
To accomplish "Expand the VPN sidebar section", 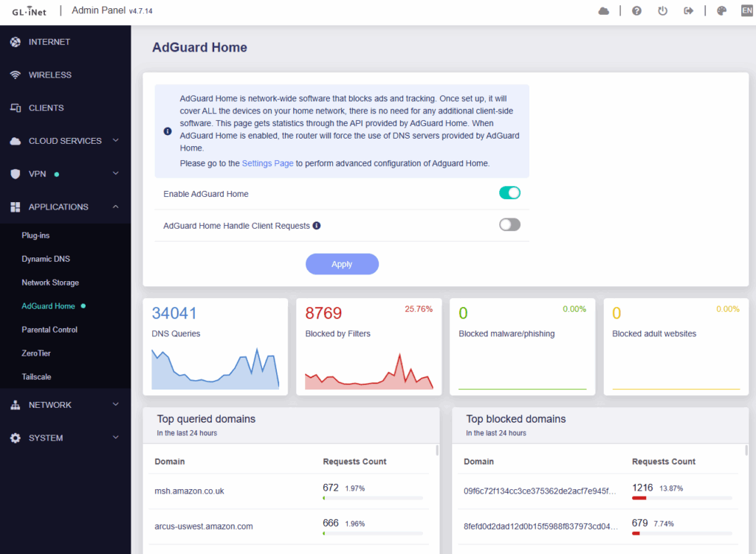I will [x=65, y=174].
